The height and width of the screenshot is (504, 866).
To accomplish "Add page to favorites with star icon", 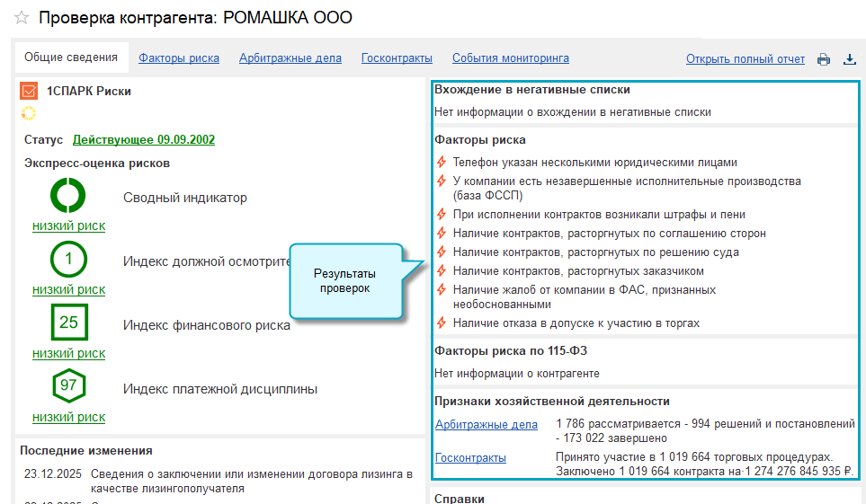I will tap(21, 18).
